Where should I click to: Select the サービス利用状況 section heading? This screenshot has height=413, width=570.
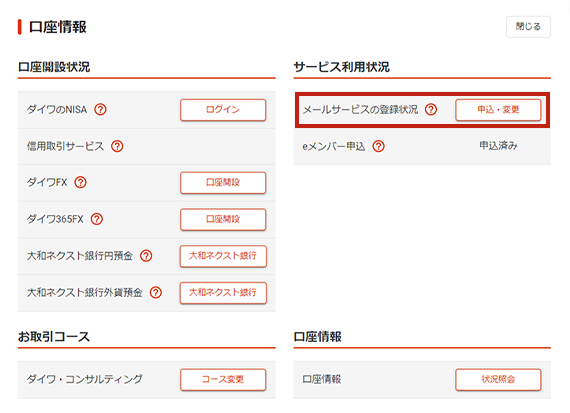pyautogui.click(x=341, y=67)
